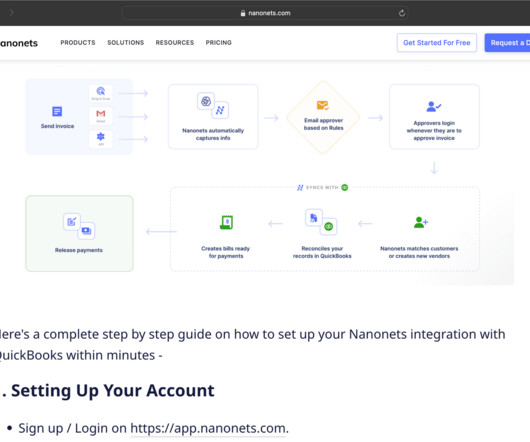Click the Drag & Drop upload icon
This screenshot has height=442, width=530.
(101, 91)
